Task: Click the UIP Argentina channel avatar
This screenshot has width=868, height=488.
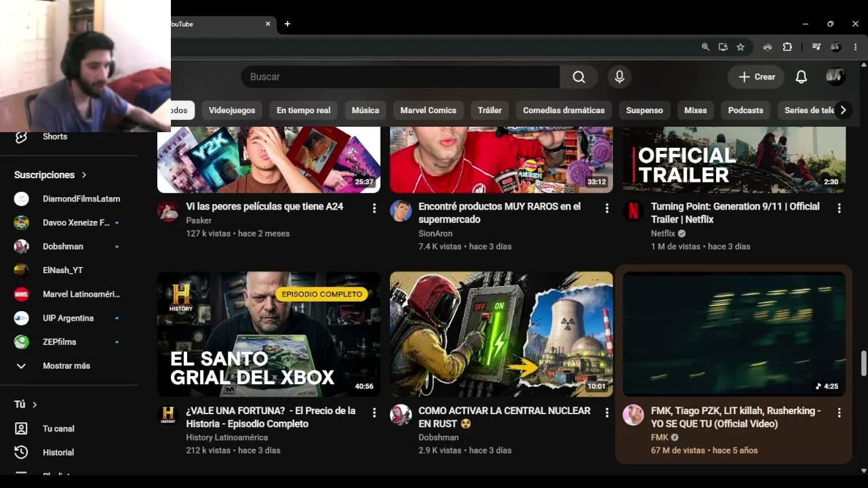Action: tap(22, 318)
